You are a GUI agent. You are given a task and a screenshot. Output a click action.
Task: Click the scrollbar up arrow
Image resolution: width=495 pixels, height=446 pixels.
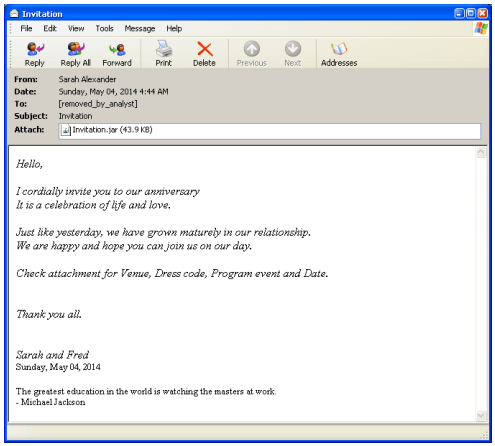[481, 153]
